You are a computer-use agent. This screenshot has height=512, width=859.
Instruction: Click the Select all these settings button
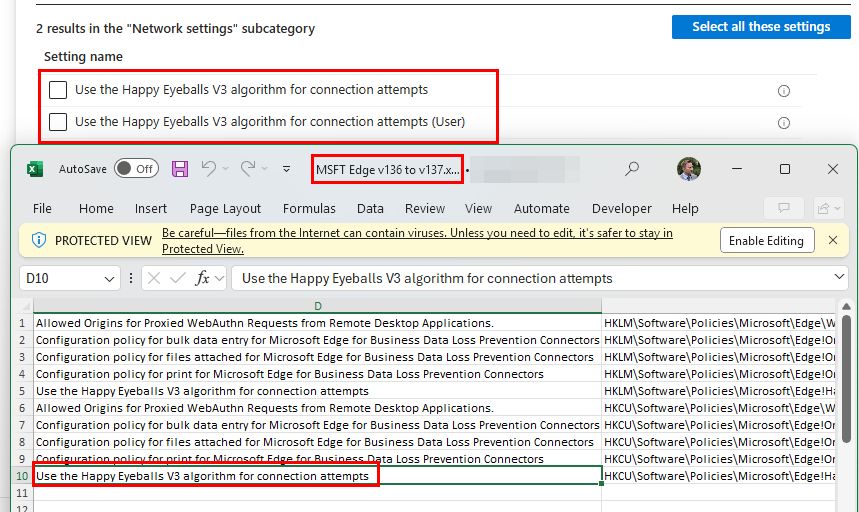click(761, 27)
